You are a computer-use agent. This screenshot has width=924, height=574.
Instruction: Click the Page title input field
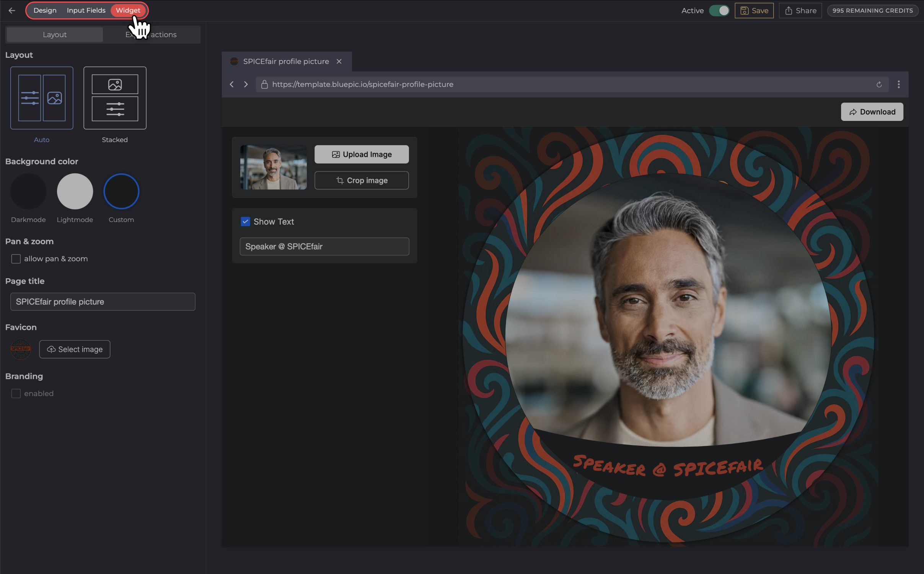[103, 302]
